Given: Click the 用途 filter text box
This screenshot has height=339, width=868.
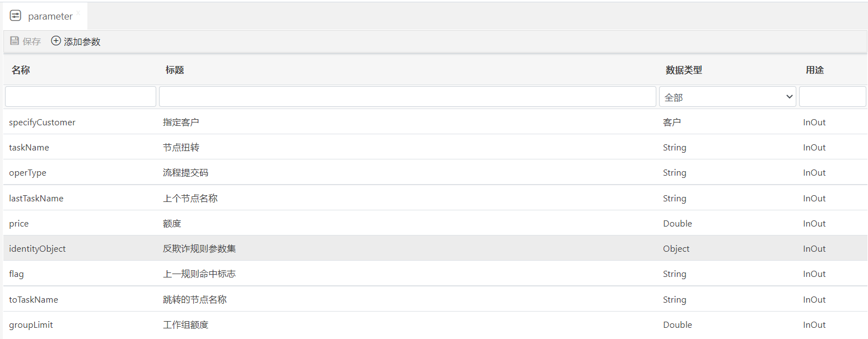Looking at the screenshot, I should [832, 97].
